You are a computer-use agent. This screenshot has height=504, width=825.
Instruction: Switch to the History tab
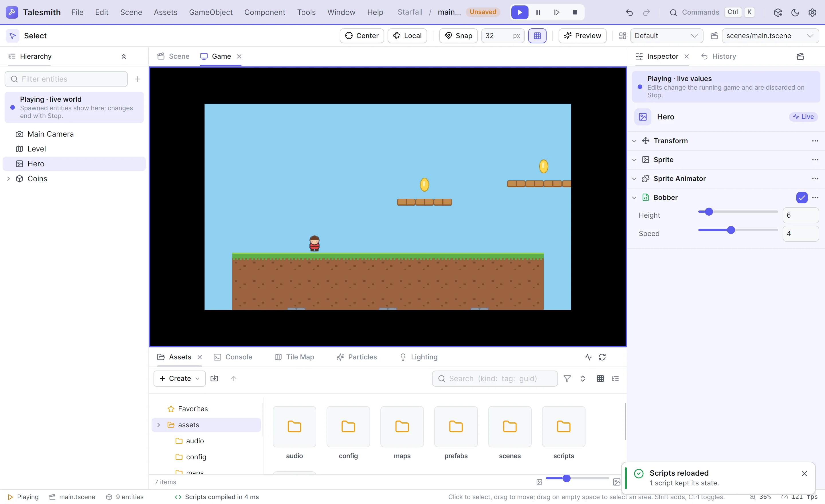(718, 56)
